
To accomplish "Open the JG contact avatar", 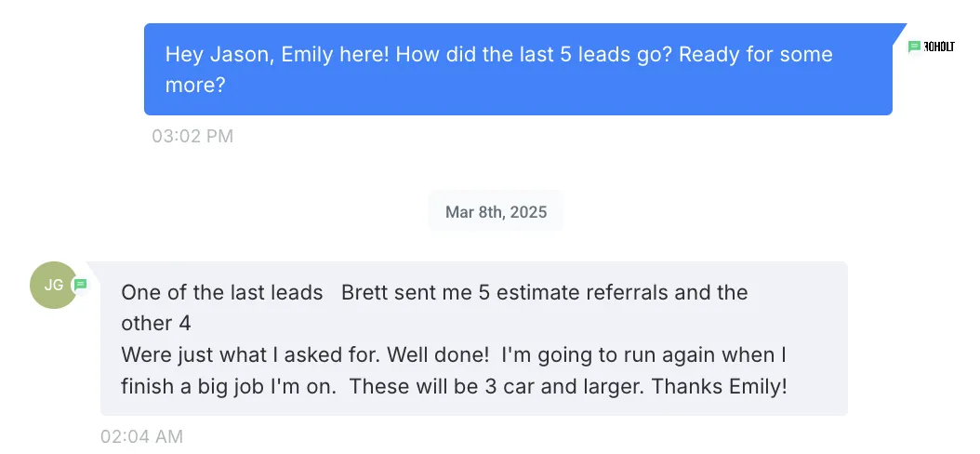I will click(x=53, y=286).
